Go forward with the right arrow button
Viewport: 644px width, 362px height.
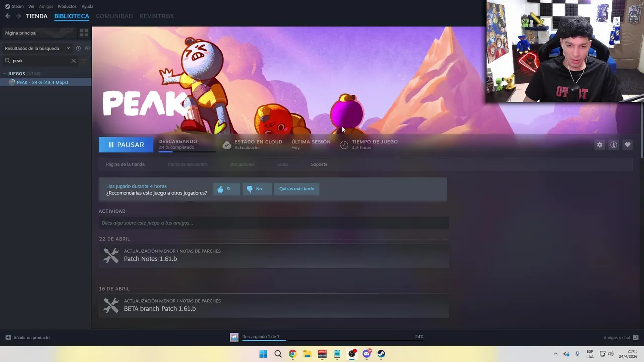(x=18, y=16)
